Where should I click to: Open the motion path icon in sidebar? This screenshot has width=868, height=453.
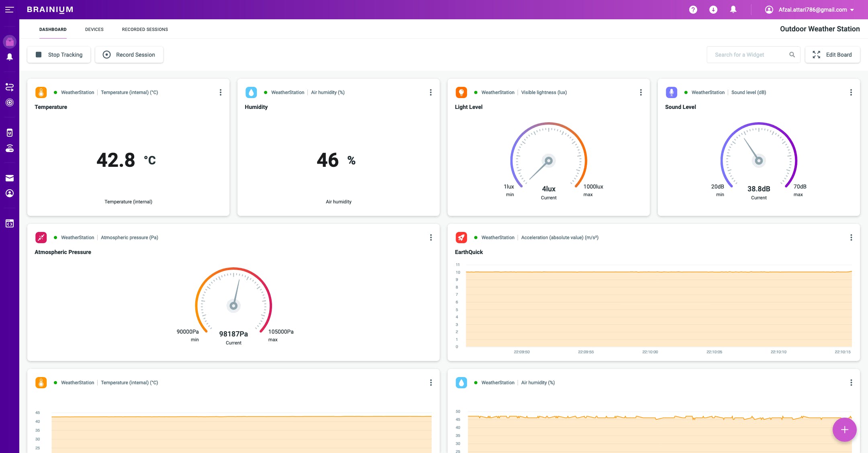click(10, 87)
